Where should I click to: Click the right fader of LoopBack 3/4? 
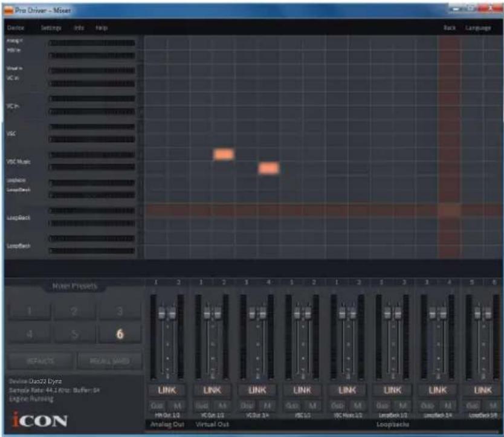coord(442,313)
